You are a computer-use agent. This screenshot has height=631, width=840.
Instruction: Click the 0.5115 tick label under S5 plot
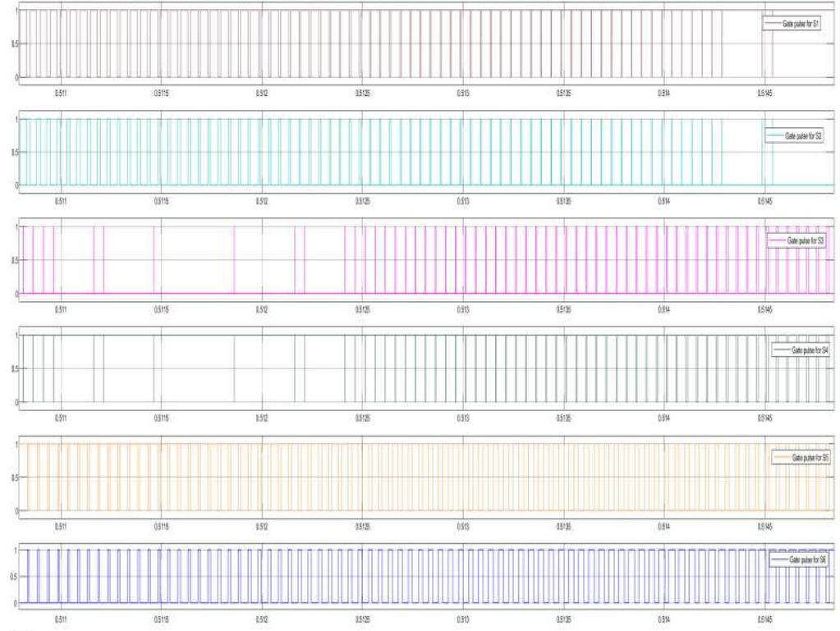coord(161,527)
